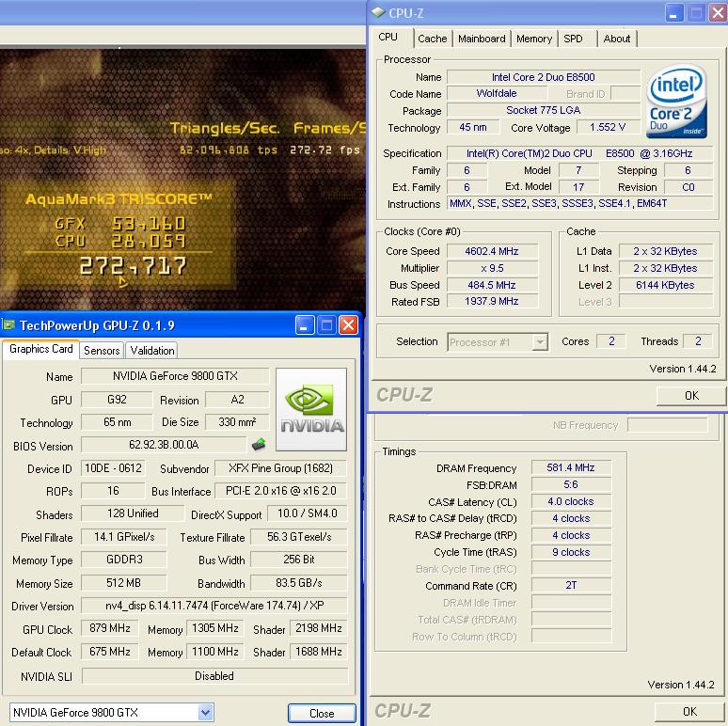Select the Graphics Card tab in GPU-Z

(40, 349)
